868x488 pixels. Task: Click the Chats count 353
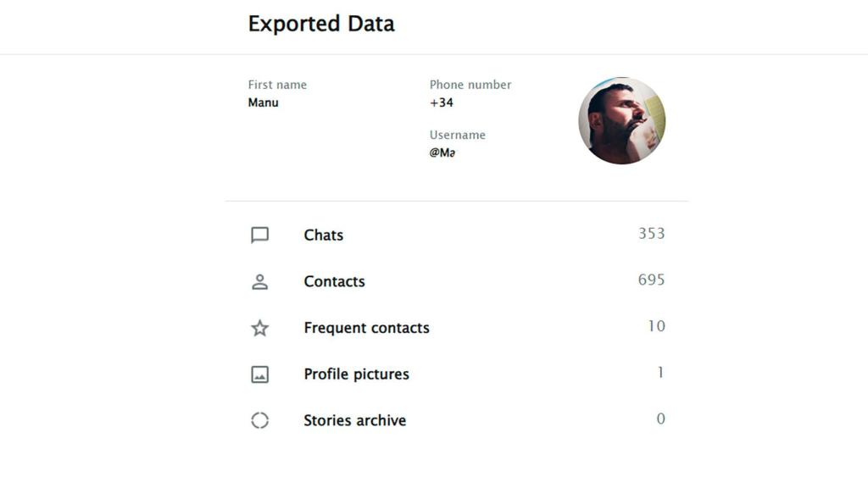652,234
